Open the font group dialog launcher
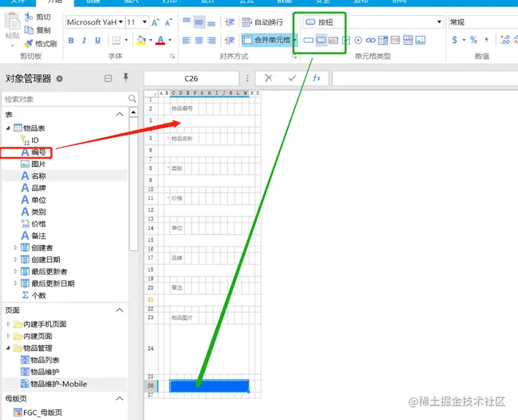 (172, 56)
